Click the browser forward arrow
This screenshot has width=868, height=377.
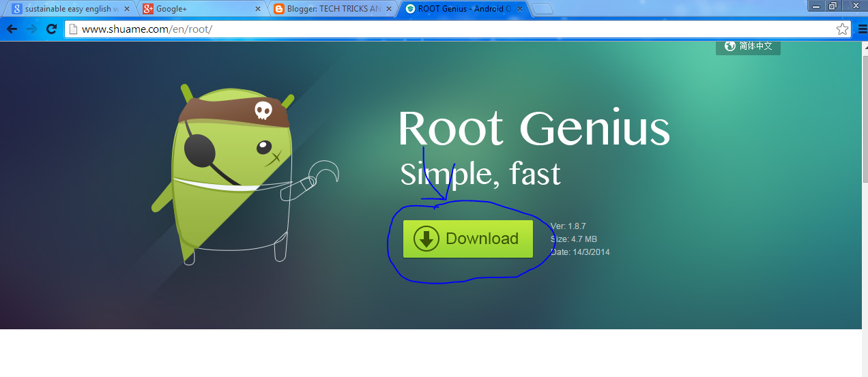pos(31,29)
